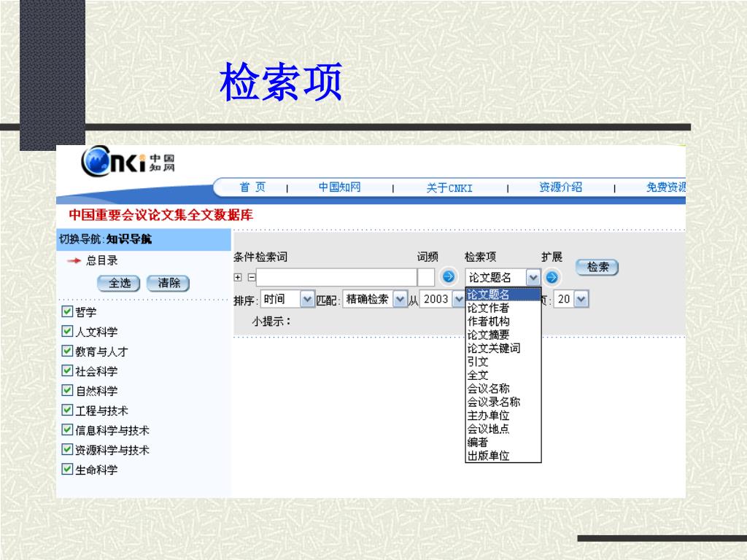Uncheck the 社会科学 checkbox
Screen dimensions: 747x560
coord(67,370)
